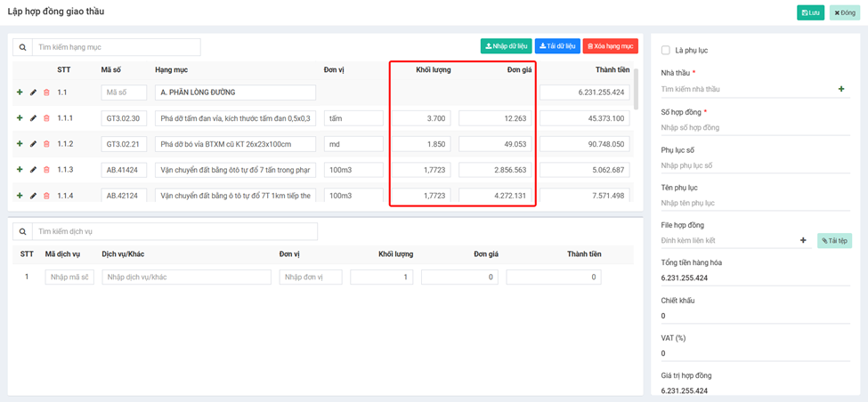Viewport: 868px width, 402px height.
Task: Click the Nhập dữ liệu import button
Action: pos(506,46)
